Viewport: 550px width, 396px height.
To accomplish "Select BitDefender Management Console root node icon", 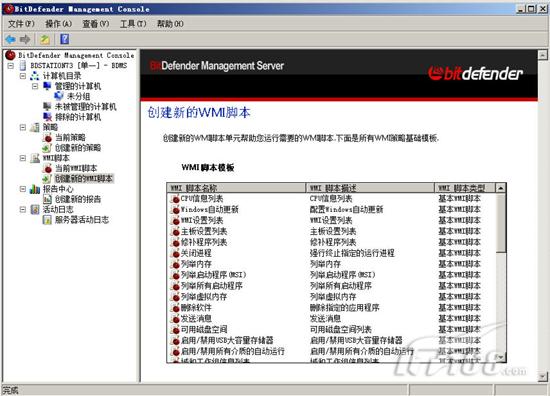I will pos(11,55).
